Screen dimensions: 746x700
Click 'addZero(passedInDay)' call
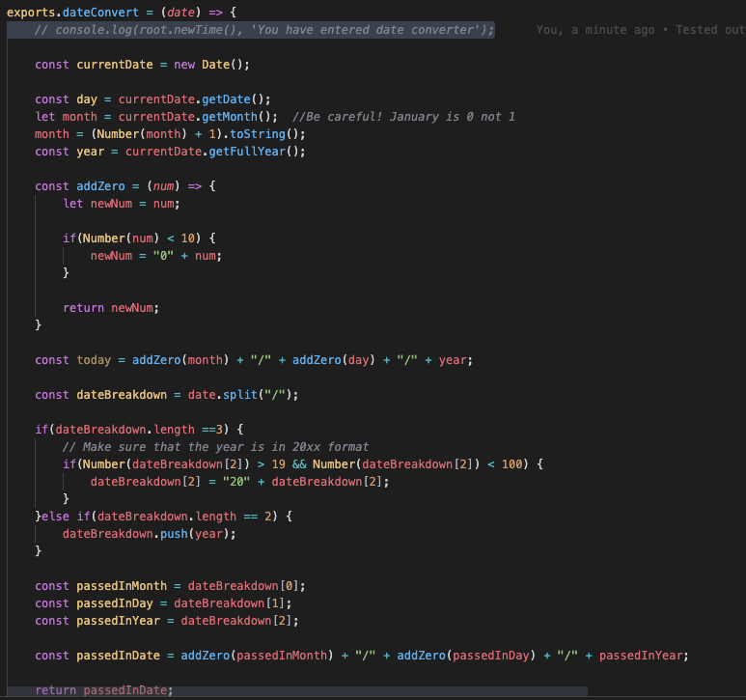tap(466, 656)
